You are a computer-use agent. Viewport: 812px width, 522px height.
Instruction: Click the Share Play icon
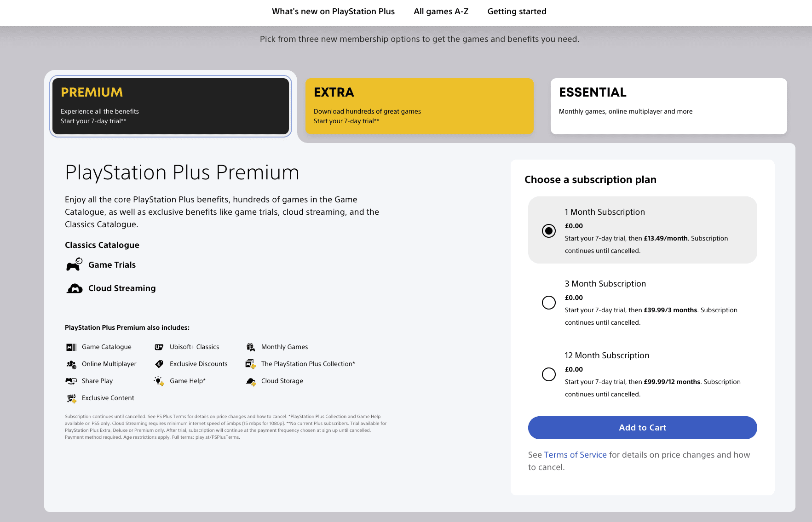point(71,381)
